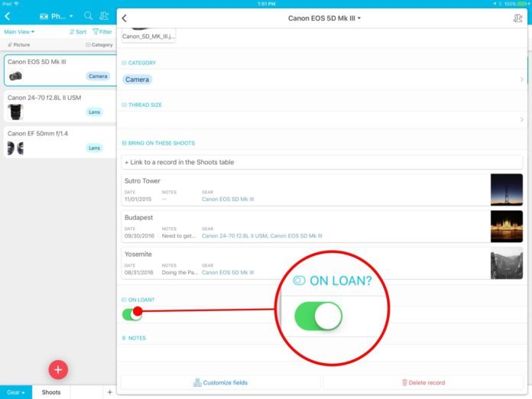Click Customize fields button
The image size is (532, 399).
pos(221,382)
